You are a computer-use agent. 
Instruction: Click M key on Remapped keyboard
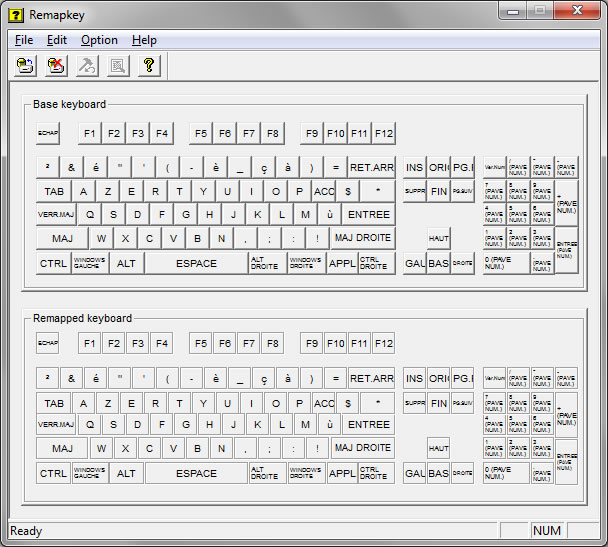[x=306, y=424]
